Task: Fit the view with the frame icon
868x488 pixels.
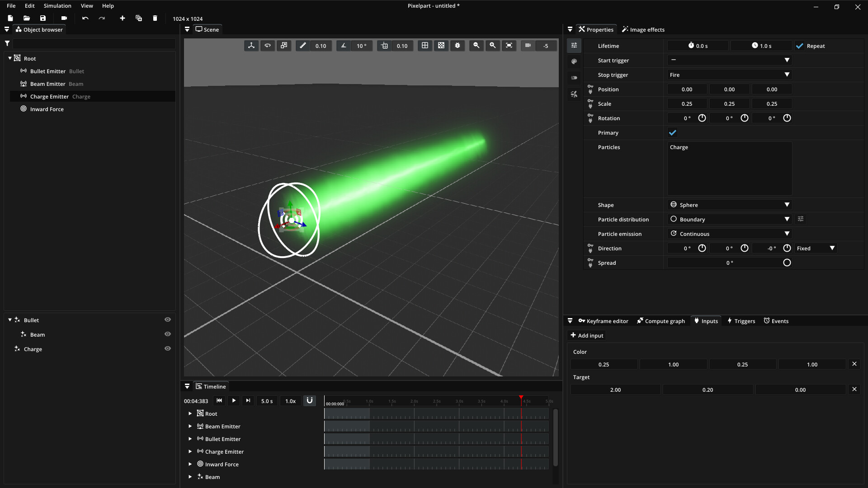Action: (509, 46)
